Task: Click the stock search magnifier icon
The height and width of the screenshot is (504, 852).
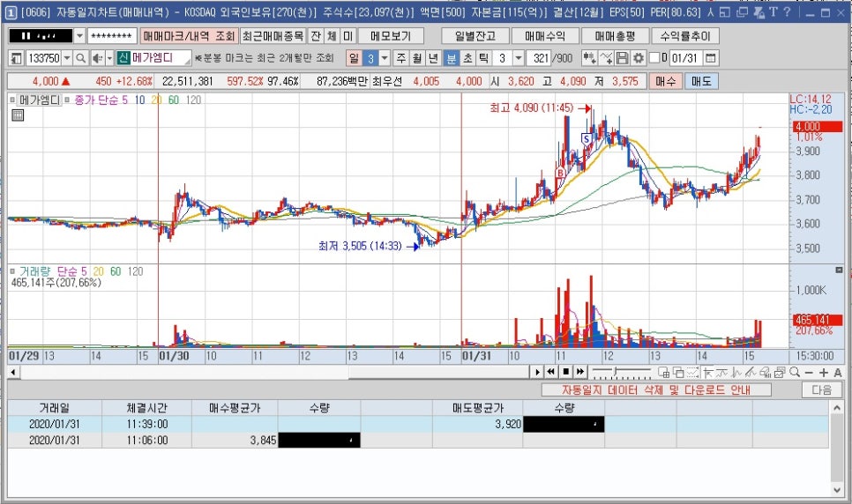Action: coord(80,58)
